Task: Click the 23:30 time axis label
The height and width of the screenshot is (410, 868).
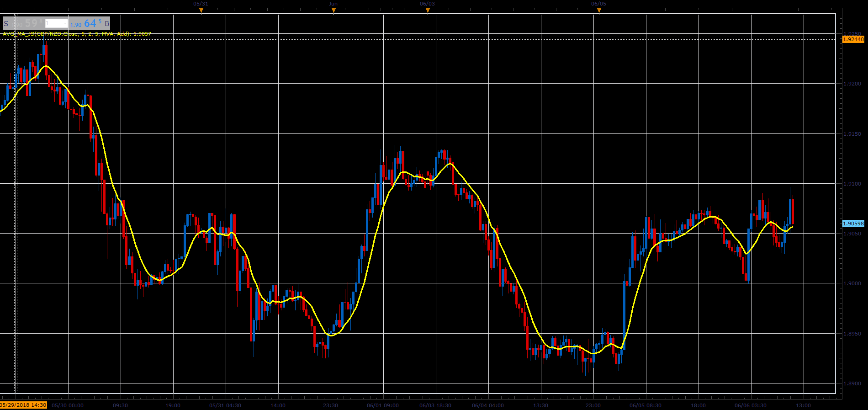Action: pyautogui.click(x=330, y=405)
